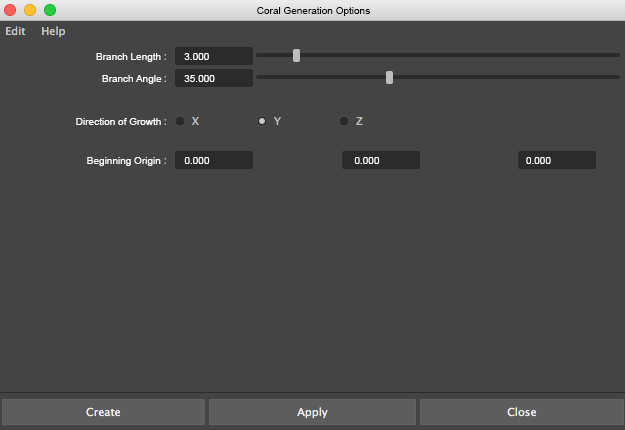Click the Branch Angle label
The height and width of the screenshot is (430, 625).
(x=134, y=79)
